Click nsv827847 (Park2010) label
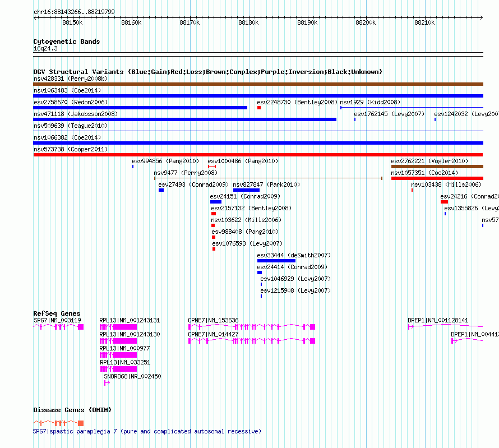 coord(266,184)
